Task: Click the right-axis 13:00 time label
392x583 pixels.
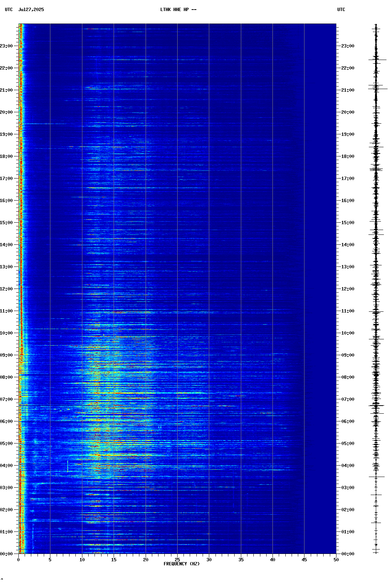Action: [348, 267]
